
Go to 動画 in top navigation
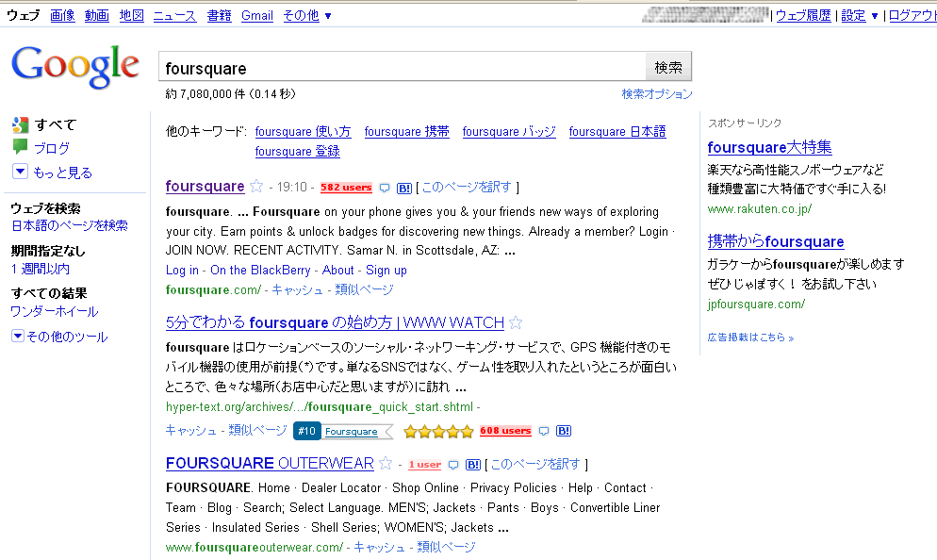pos(97,16)
